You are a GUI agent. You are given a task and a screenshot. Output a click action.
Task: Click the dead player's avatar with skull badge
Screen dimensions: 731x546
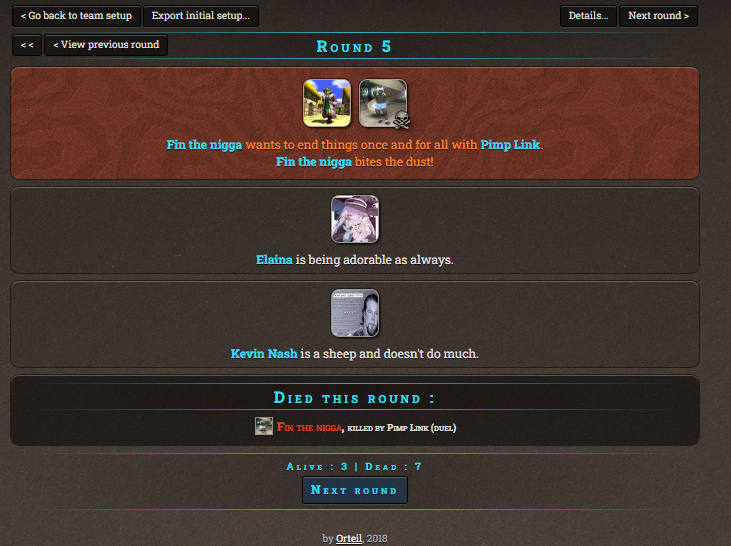pyautogui.click(x=383, y=103)
